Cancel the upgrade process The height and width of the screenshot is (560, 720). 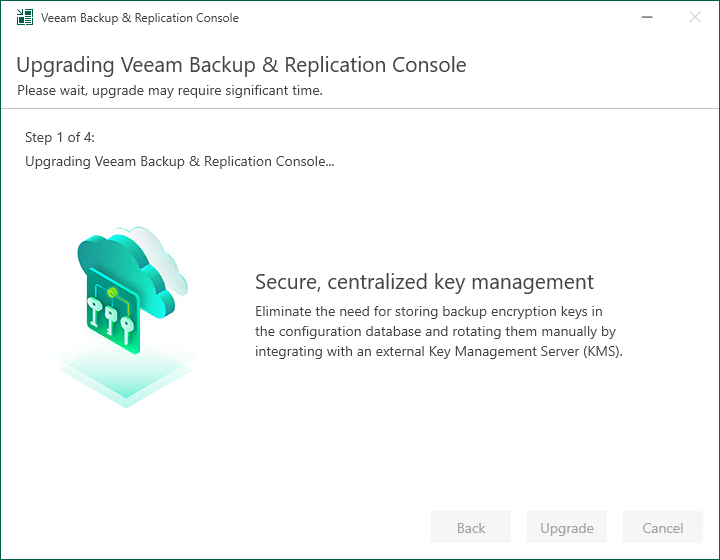pos(663,527)
